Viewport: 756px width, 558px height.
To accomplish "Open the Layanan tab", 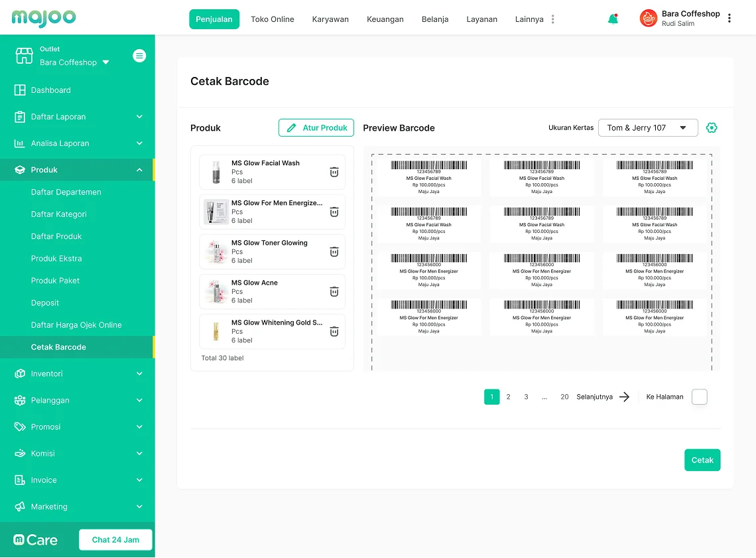I will point(481,19).
